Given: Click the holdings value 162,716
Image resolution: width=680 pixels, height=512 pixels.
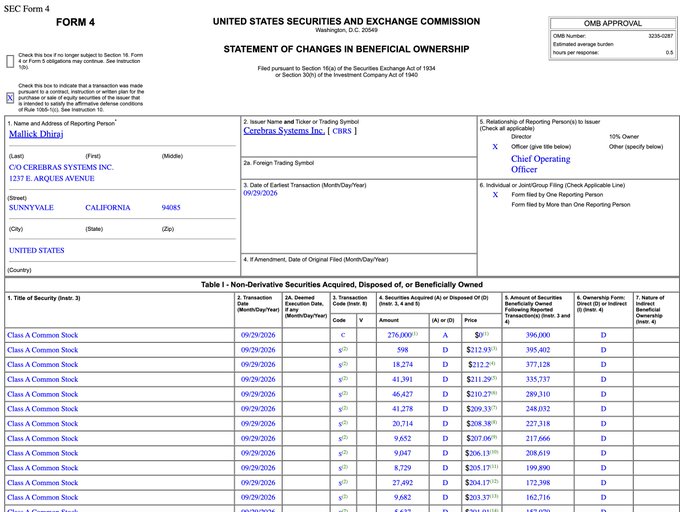Looking at the screenshot, I should tap(538, 497).
